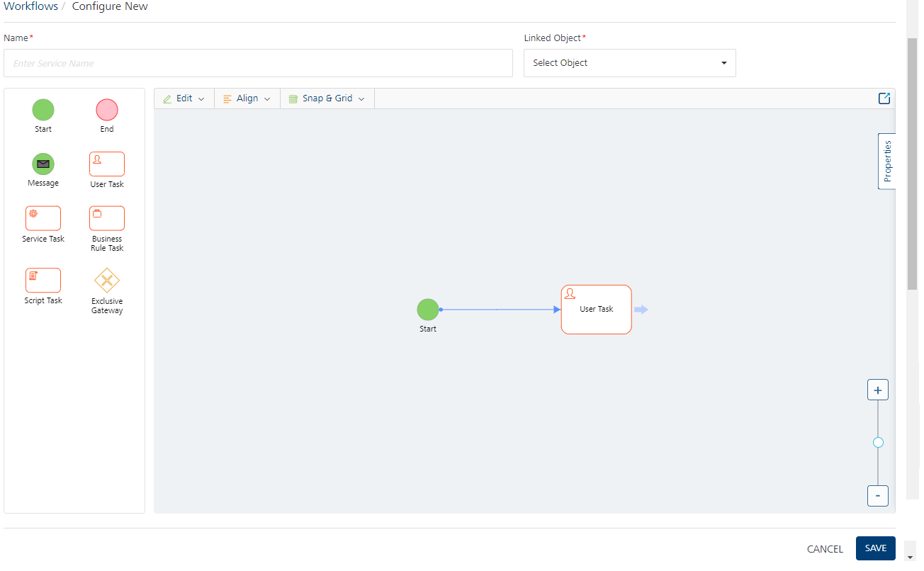Navigate back to Workflows list
This screenshot has height=571, width=924.
tap(31, 6)
